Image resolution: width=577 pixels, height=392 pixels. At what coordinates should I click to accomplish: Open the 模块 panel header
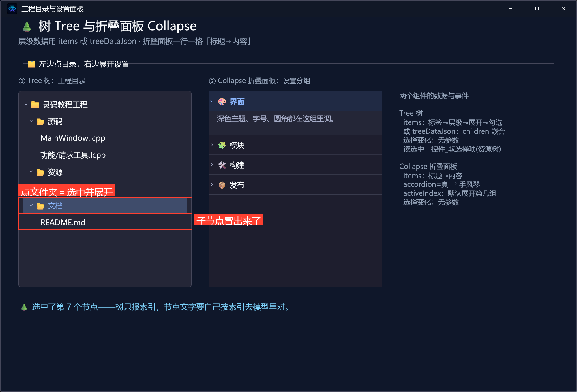pos(295,145)
